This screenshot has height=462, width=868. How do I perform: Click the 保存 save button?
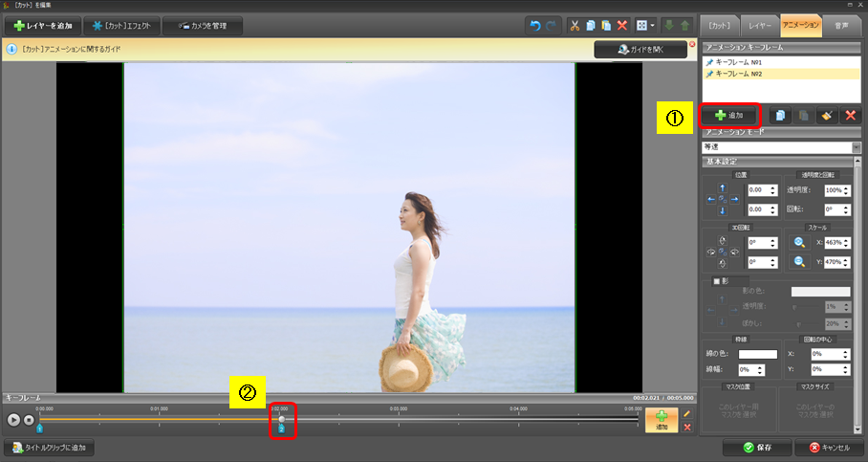click(x=755, y=447)
